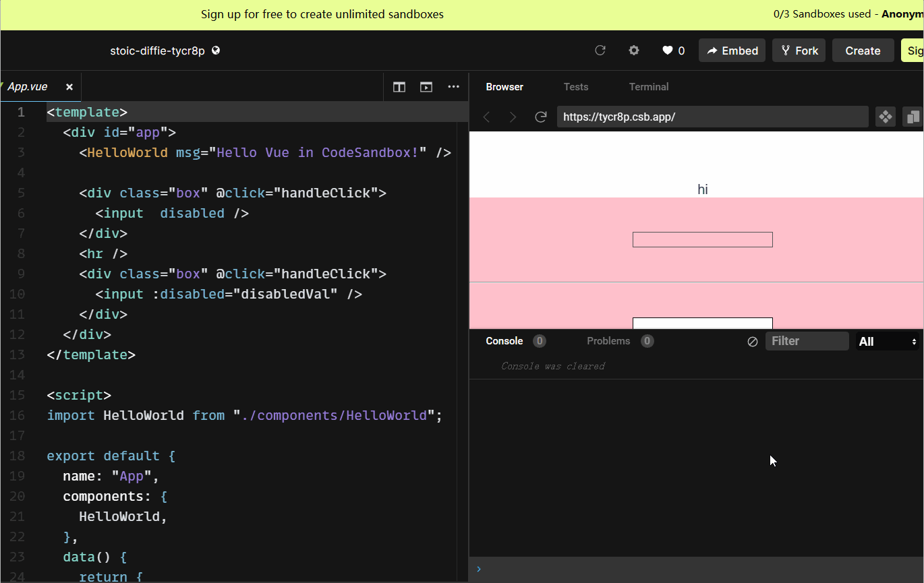This screenshot has width=924, height=583.
Task: Click the input in second pink box
Action: (x=702, y=323)
